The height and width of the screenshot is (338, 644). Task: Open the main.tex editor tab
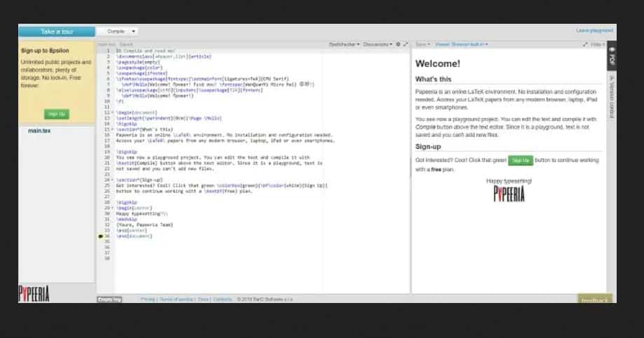click(107, 44)
